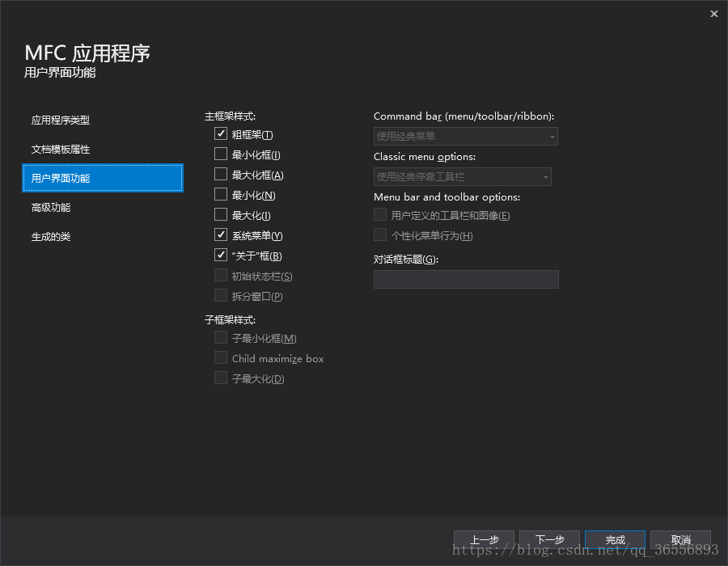Click the 子最大化(D) checkbox
Image resolution: width=728 pixels, height=566 pixels.
click(221, 378)
